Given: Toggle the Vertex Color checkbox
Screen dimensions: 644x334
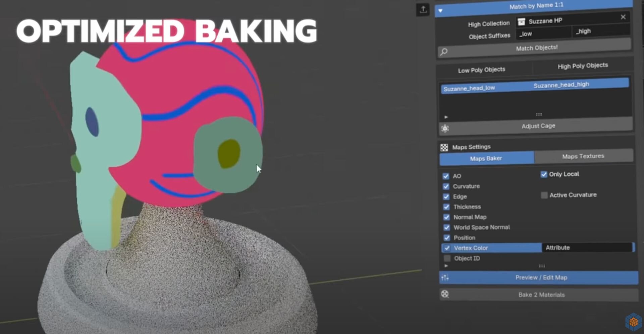Looking at the screenshot, I should [x=447, y=248].
